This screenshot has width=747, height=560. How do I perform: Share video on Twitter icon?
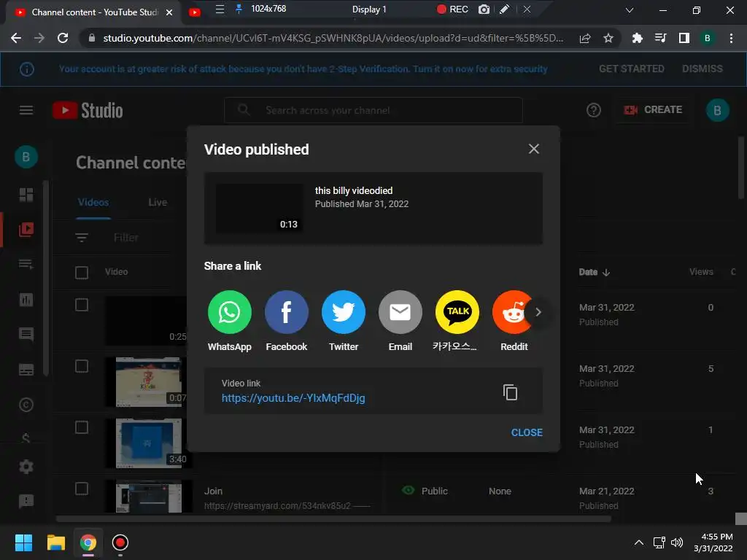pos(343,312)
